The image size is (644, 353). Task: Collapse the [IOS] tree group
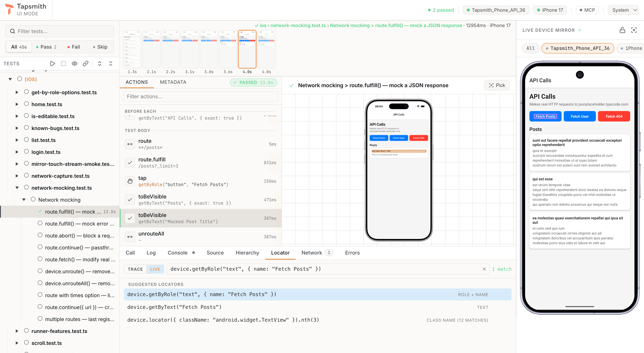[10, 79]
